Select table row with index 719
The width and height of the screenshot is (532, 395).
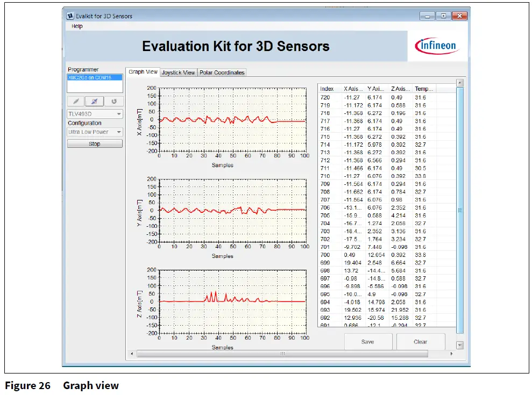click(387, 105)
